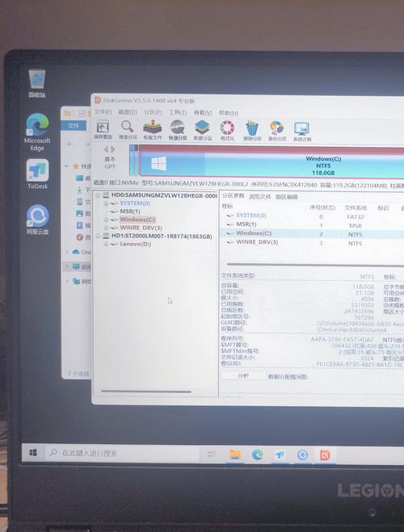
Task: Expand the WINRE_DRV(3) node in disk tree
Action: [106, 228]
